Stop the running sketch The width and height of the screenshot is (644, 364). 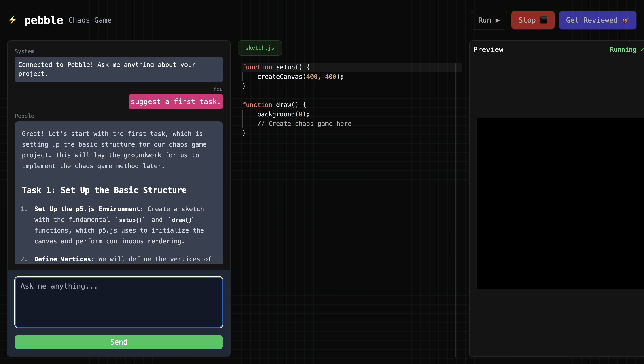tap(533, 20)
